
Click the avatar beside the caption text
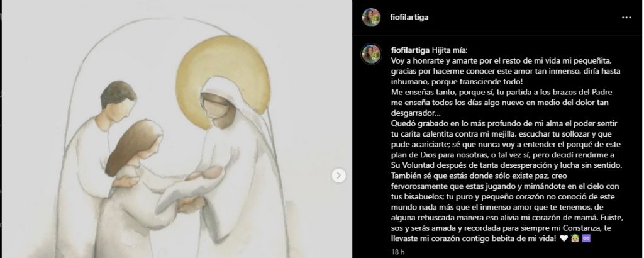click(371, 53)
